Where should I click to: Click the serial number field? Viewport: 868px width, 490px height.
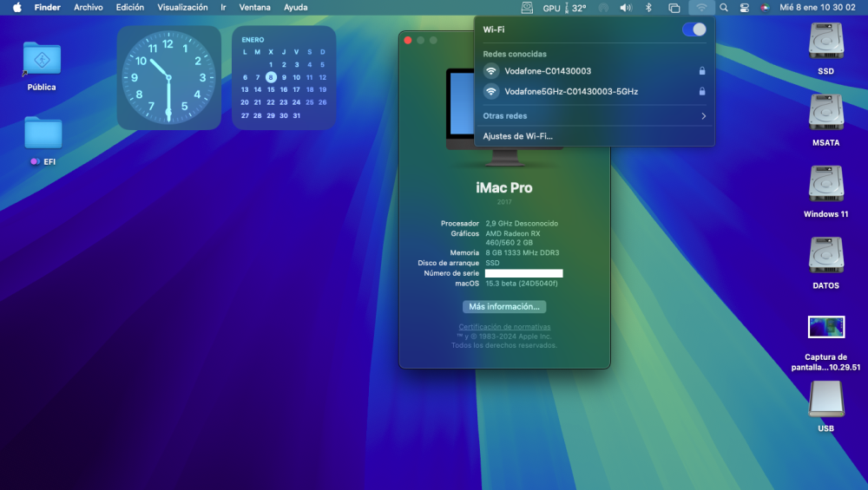tap(523, 273)
